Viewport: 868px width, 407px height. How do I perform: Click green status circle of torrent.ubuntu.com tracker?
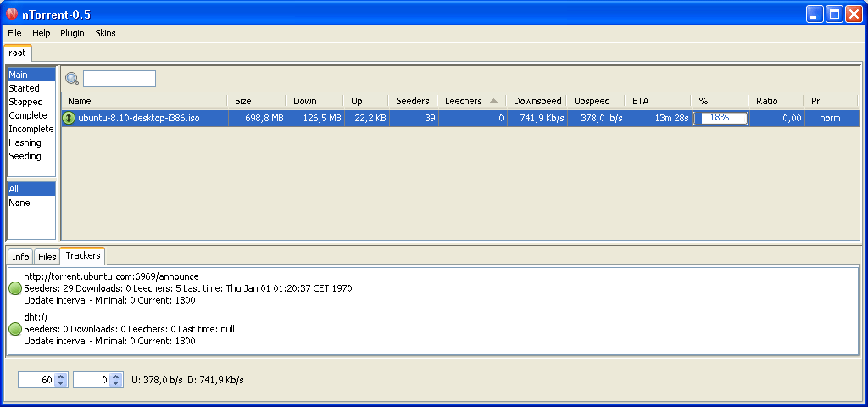pyautogui.click(x=15, y=288)
